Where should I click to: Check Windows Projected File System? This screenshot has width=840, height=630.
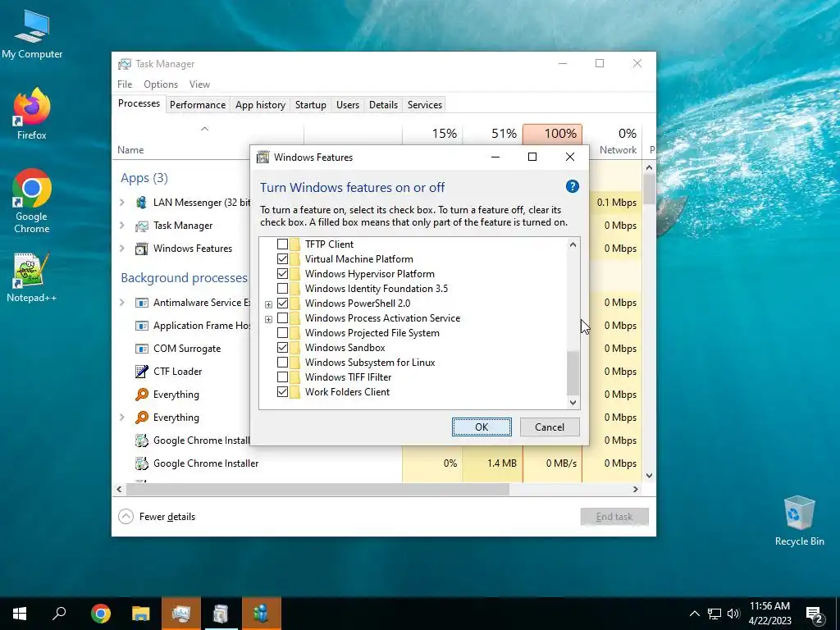(x=282, y=333)
